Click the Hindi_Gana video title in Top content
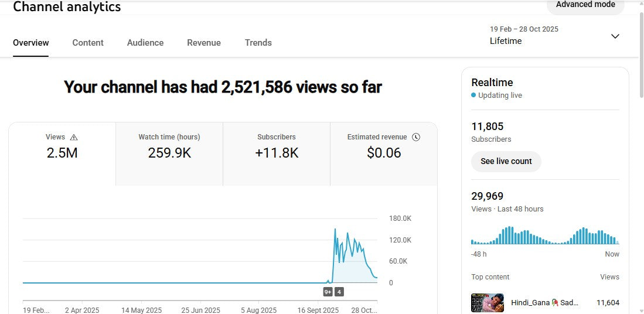644x314 pixels. 544,303
